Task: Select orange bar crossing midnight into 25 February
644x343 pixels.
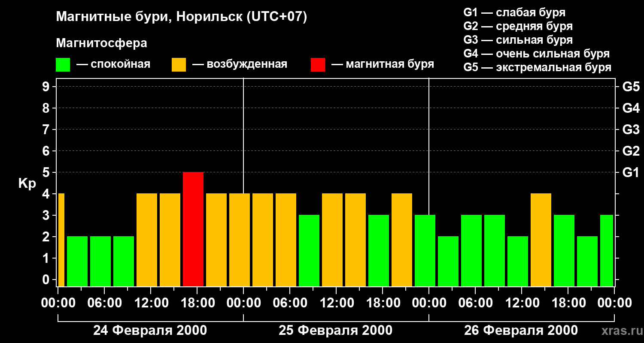Action: (x=240, y=240)
